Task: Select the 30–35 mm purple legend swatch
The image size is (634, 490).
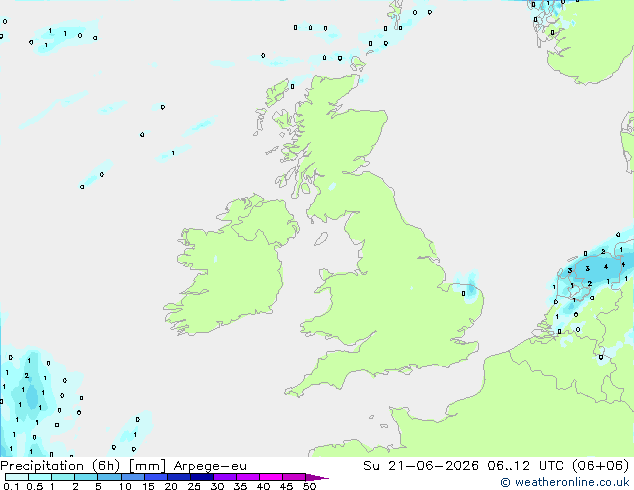Action: (225, 477)
